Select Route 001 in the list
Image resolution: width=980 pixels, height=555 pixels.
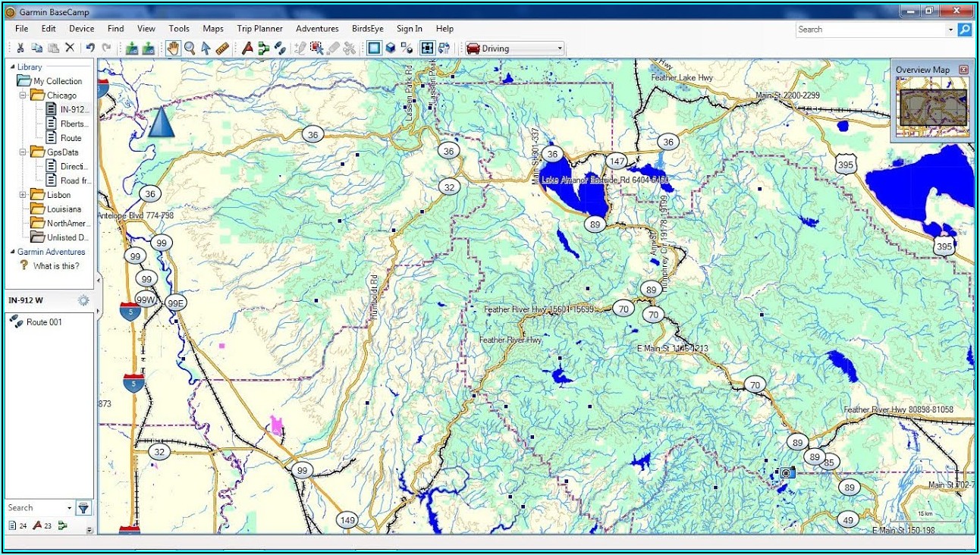[x=44, y=322]
